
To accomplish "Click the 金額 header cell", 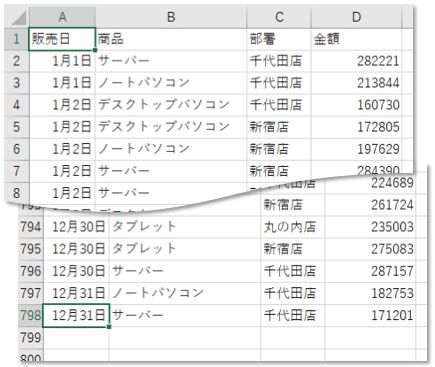I will pyautogui.click(x=356, y=39).
